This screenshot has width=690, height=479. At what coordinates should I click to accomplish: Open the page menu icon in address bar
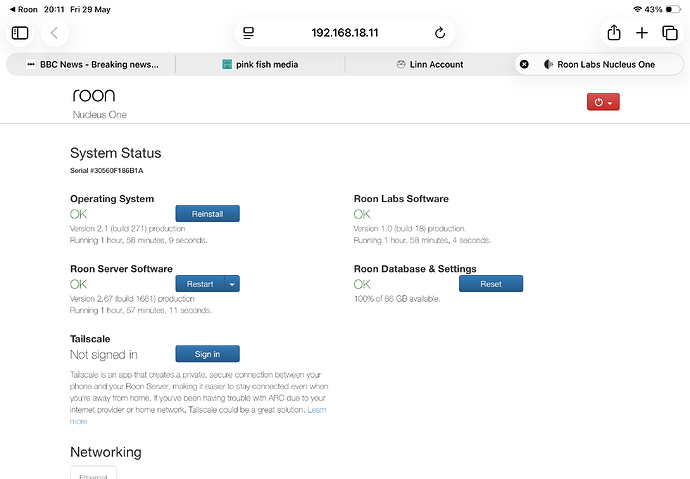pos(248,33)
